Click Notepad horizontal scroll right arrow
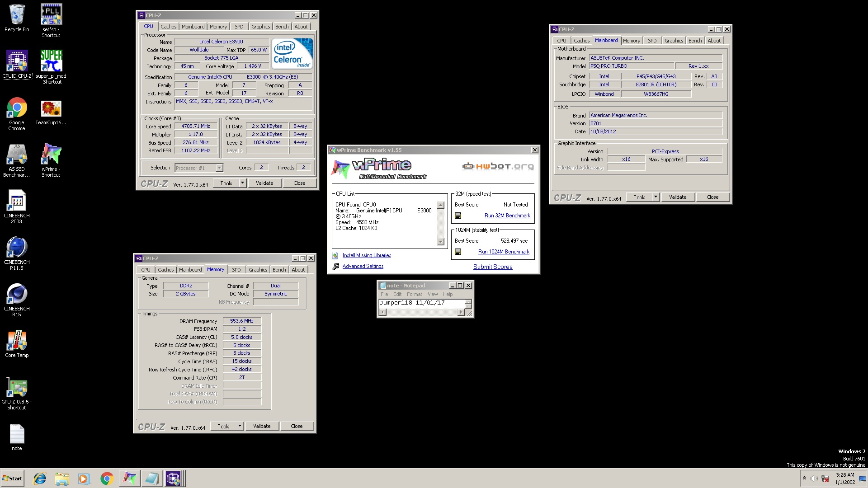 [461, 312]
